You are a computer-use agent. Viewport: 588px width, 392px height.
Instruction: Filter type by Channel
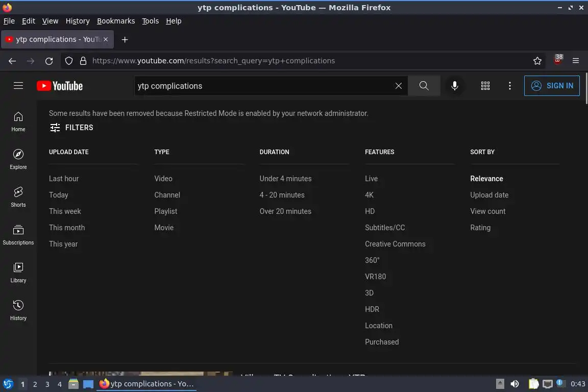167,195
